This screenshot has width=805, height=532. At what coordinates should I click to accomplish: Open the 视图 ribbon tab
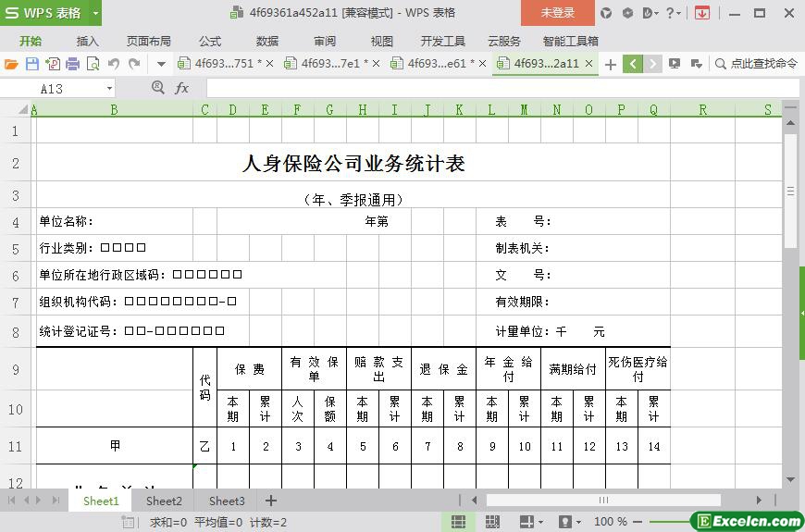[381, 41]
